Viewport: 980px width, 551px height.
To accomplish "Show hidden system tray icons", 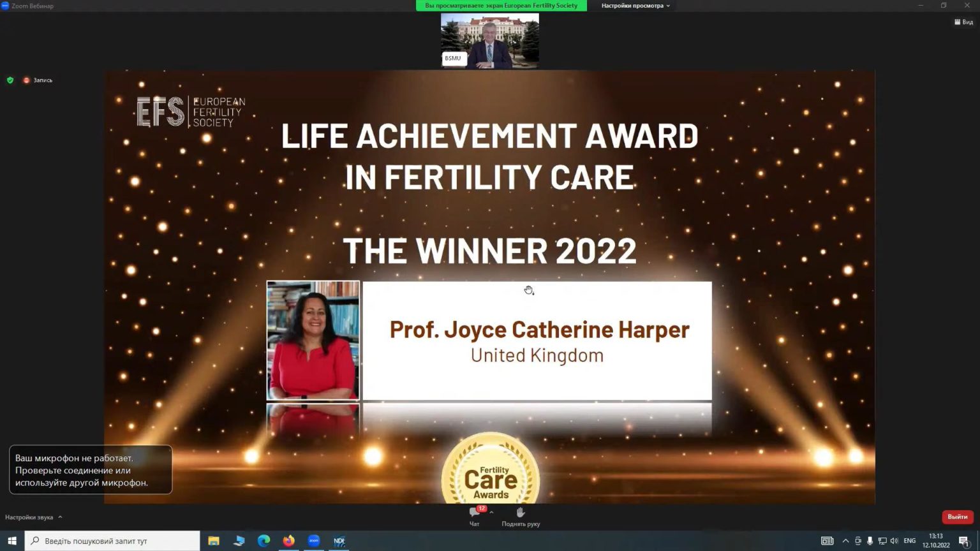I will click(x=845, y=541).
